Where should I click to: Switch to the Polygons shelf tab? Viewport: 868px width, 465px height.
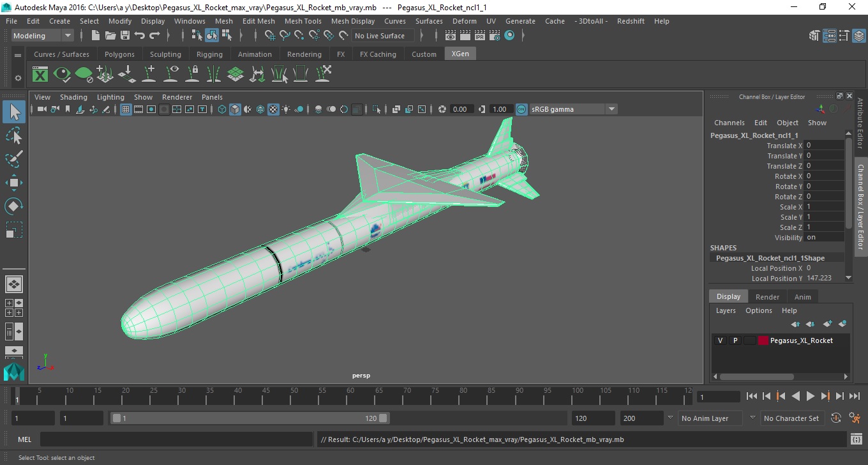[119, 54]
